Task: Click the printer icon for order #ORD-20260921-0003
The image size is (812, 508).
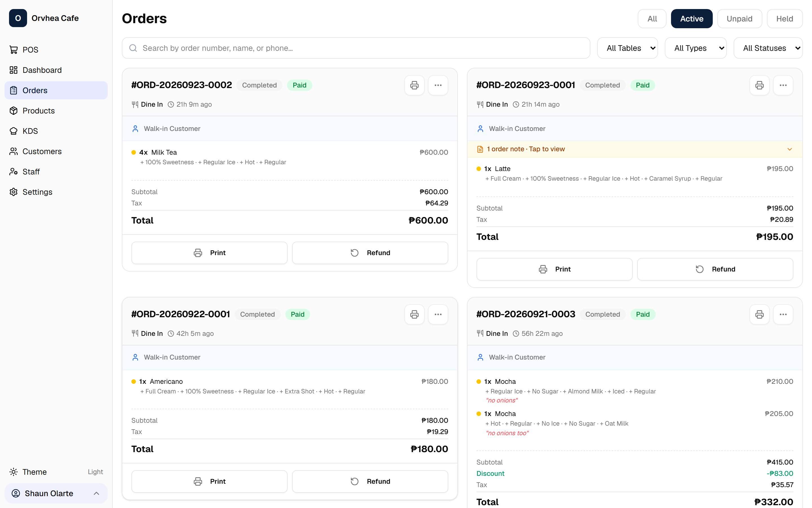Action: [x=759, y=314]
